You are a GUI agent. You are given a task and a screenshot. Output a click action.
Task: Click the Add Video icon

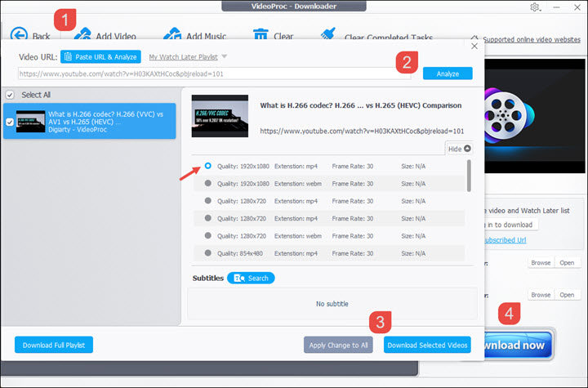click(82, 33)
